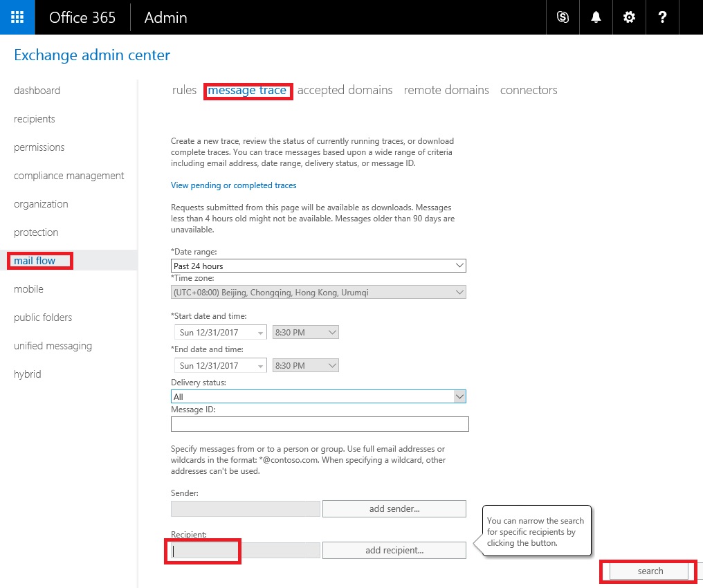The width and height of the screenshot is (703, 588).
Task: Open View pending or completed traces
Action: pyautogui.click(x=233, y=185)
